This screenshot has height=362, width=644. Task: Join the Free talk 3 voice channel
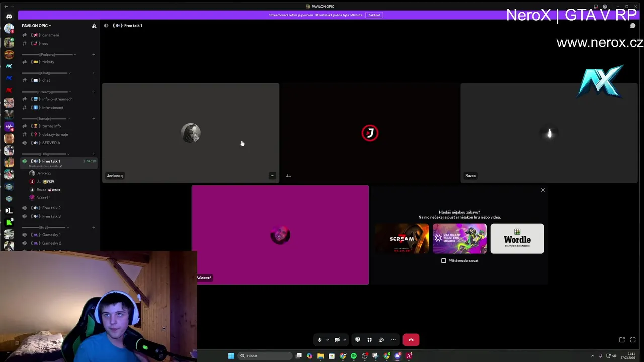59,216
